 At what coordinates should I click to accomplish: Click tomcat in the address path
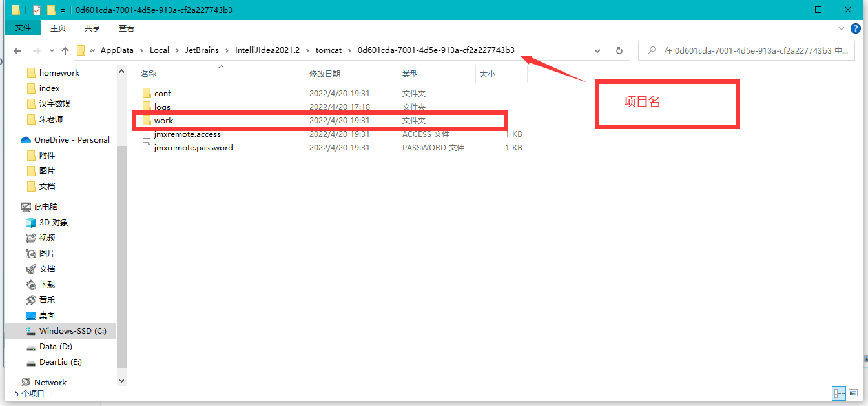pos(328,50)
